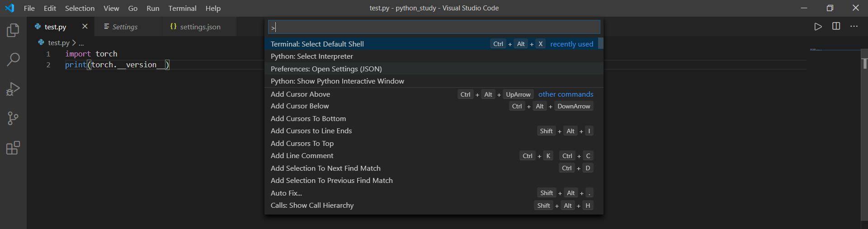Select Python: Select Interpreter command
Image resolution: width=868 pixels, height=229 pixels.
[x=312, y=56]
